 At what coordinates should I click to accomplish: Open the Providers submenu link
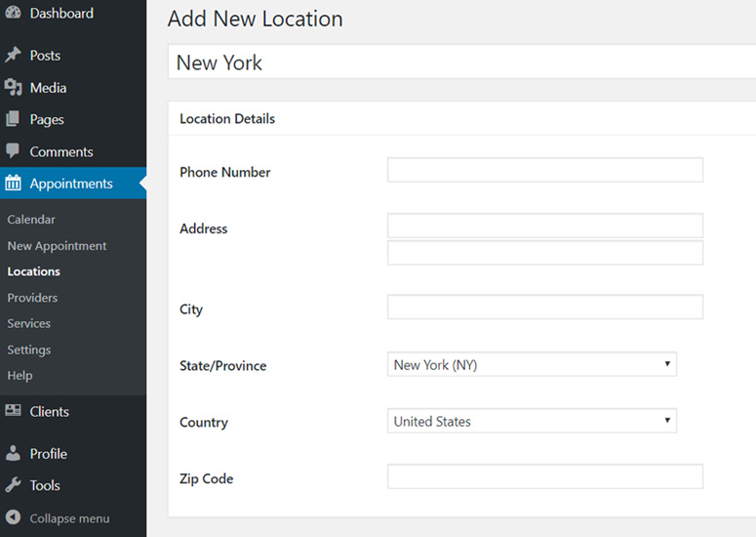32,298
